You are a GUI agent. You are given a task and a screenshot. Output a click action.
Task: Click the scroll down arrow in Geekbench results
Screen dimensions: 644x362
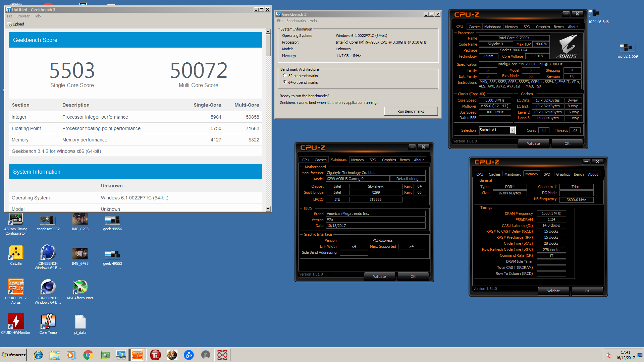click(x=268, y=209)
